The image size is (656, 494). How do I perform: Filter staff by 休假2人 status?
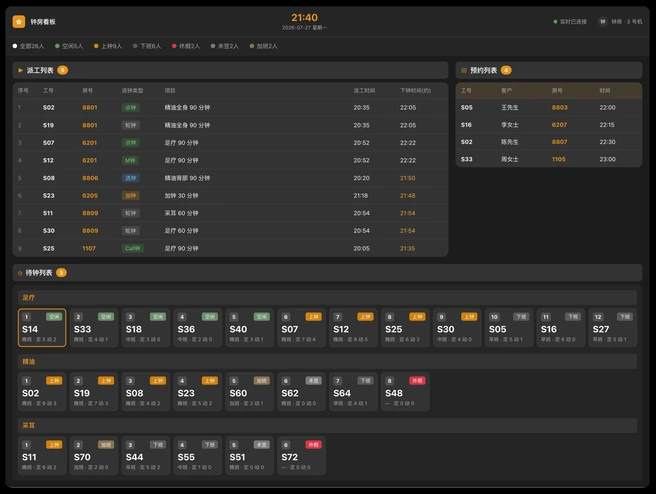tap(186, 46)
